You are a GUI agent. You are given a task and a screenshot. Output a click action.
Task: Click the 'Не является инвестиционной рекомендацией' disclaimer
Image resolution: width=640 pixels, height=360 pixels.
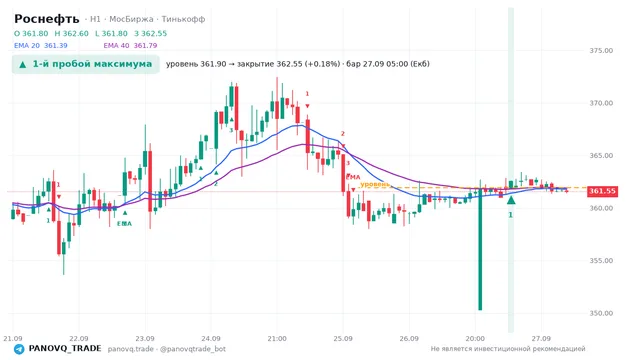pyautogui.click(x=508, y=349)
